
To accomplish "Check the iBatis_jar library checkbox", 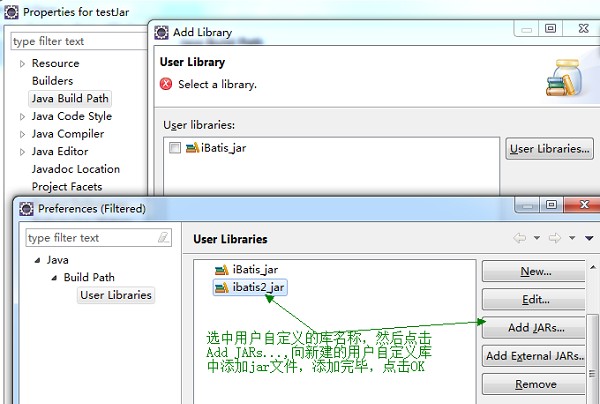I will coord(175,148).
